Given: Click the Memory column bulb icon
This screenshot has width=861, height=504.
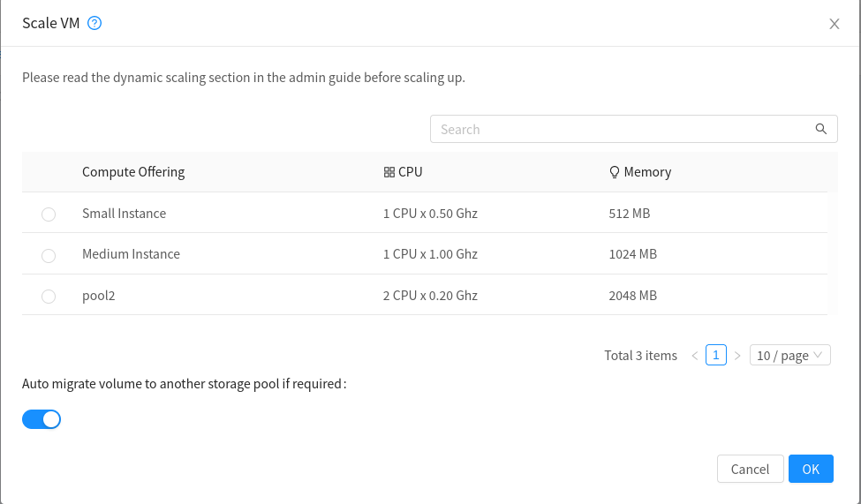Looking at the screenshot, I should (615, 172).
